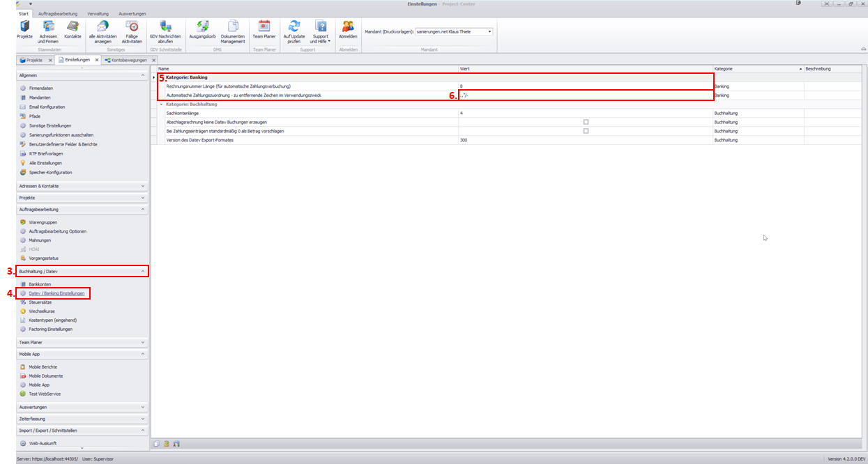The image size is (868, 464).
Task: Open Datev / Banking Einstellungen link
Action: point(56,293)
